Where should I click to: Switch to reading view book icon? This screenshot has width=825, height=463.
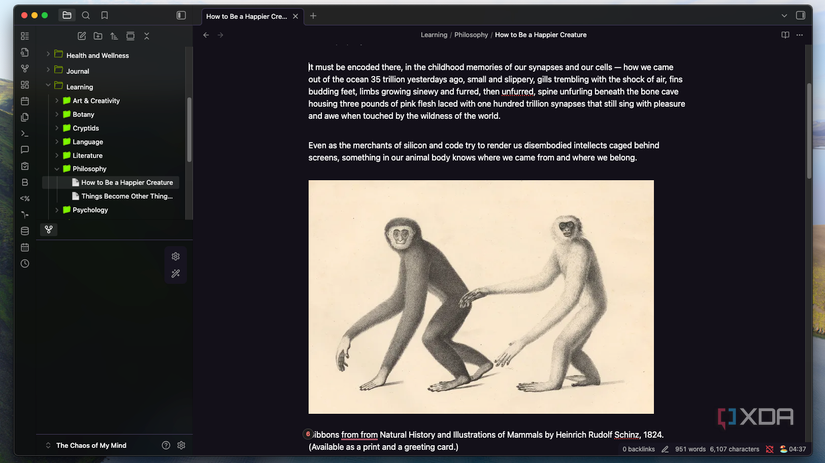tap(784, 35)
